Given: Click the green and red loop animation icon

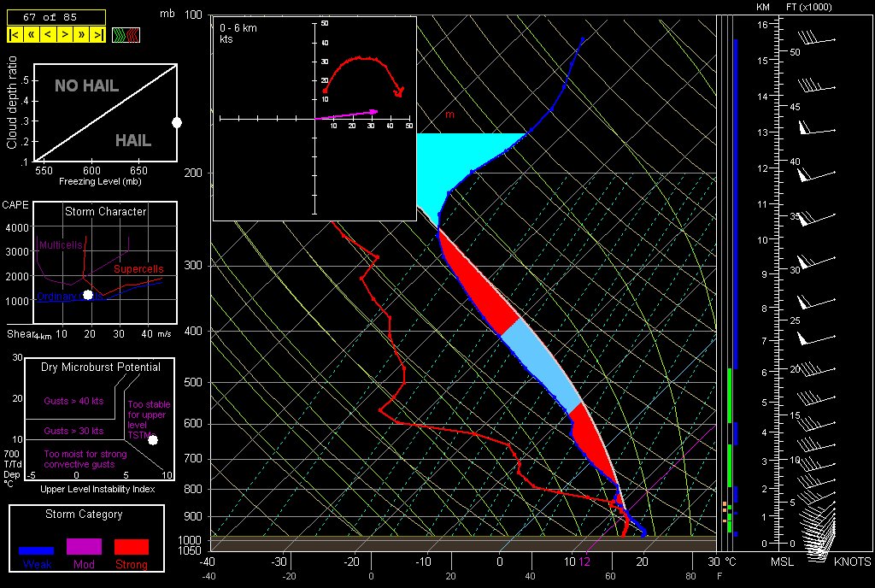Looking at the screenshot, I should (126, 35).
